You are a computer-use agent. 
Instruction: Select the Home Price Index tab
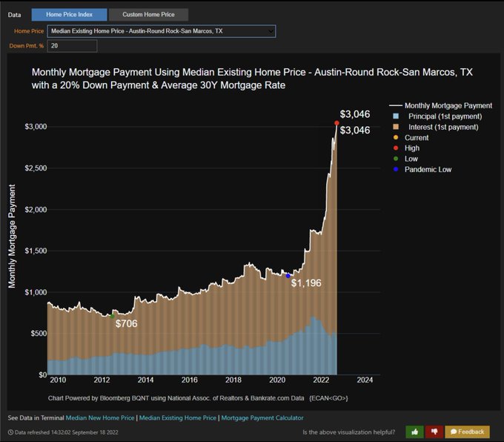tap(69, 15)
